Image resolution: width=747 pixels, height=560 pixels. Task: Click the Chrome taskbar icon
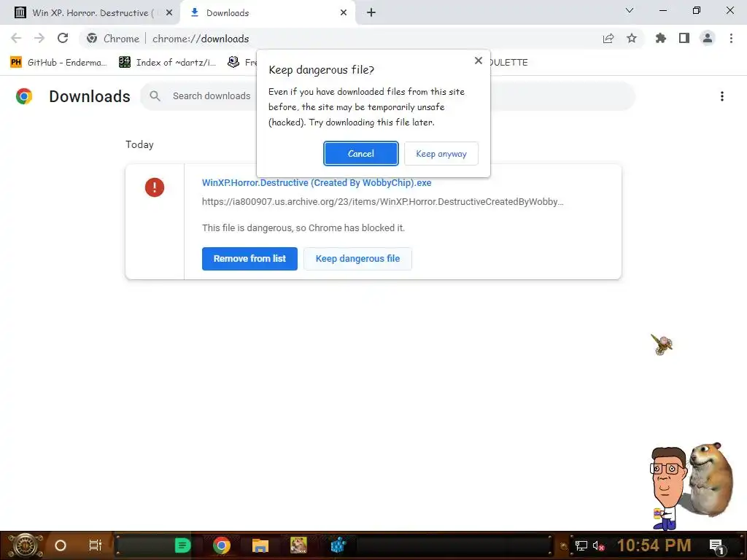[x=222, y=545]
